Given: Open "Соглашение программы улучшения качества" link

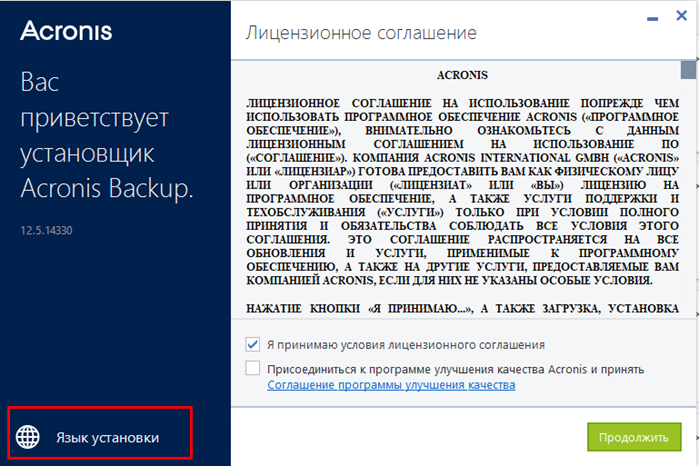Looking at the screenshot, I should [391, 385].
